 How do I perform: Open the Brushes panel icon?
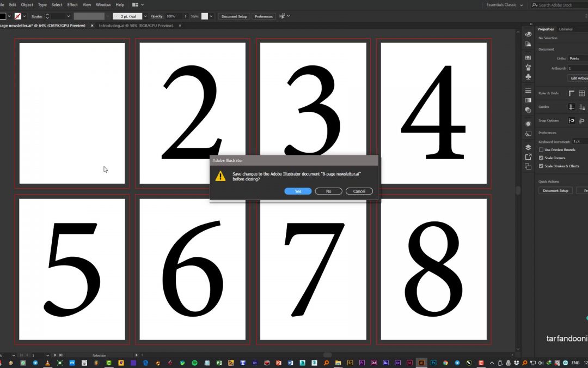(x=528, y=67)
